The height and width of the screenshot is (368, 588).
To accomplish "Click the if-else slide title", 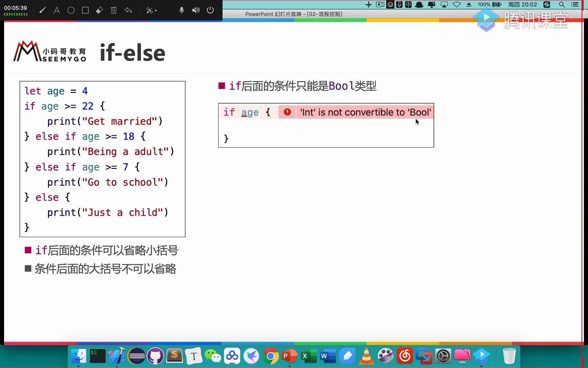I will 132,53.
